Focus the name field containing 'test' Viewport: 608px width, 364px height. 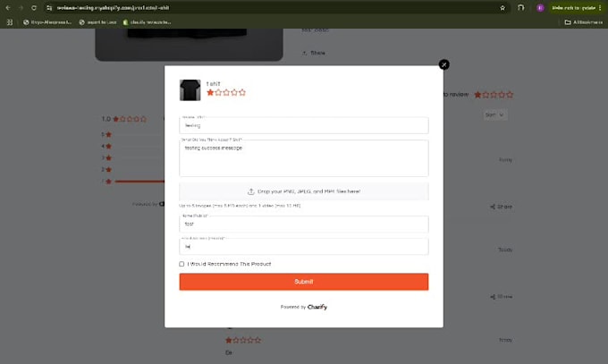click(304, 224)
